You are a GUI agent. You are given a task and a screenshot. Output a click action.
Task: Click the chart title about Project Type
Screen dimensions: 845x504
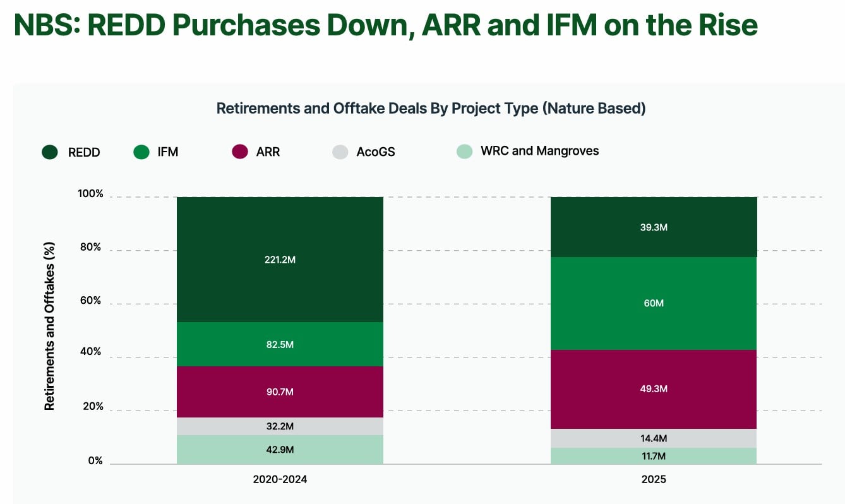point(431,108)
